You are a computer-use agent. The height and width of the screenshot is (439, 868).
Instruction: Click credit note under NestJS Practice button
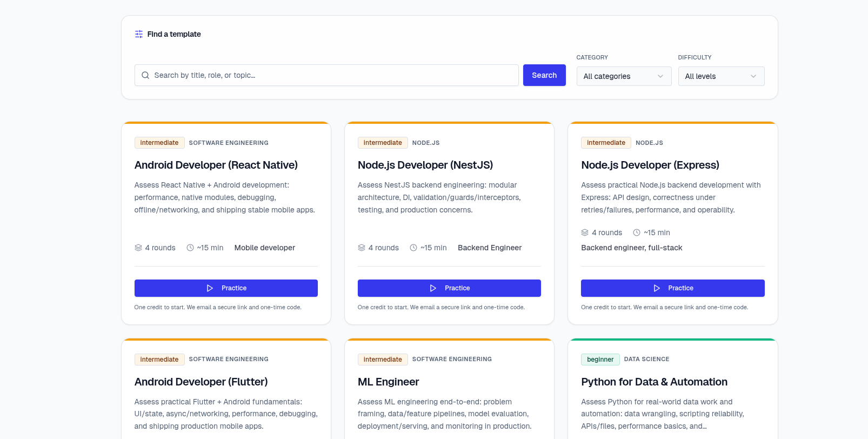pyautogui.click(x=441, y=307)
